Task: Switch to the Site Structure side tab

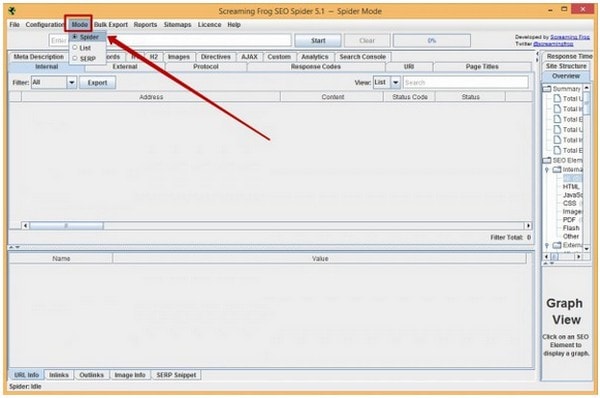Action: 566,66
